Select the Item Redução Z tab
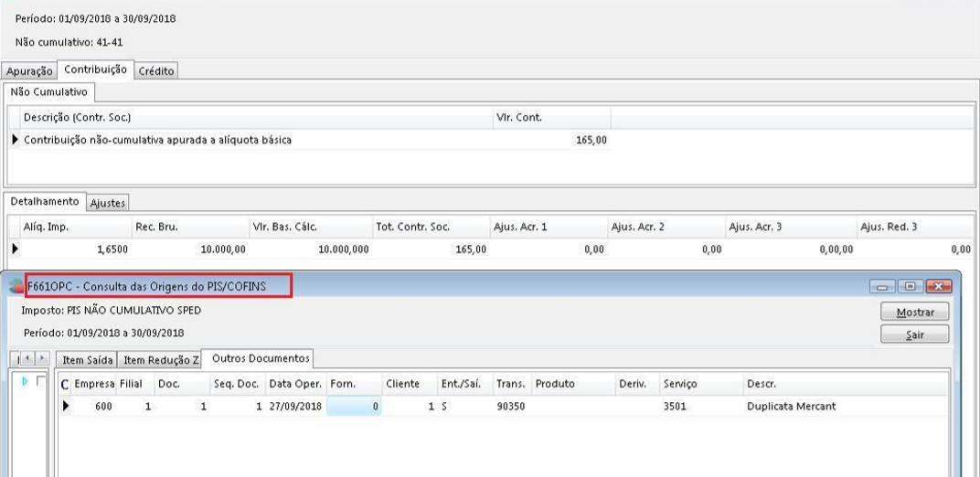 [161, 360]
